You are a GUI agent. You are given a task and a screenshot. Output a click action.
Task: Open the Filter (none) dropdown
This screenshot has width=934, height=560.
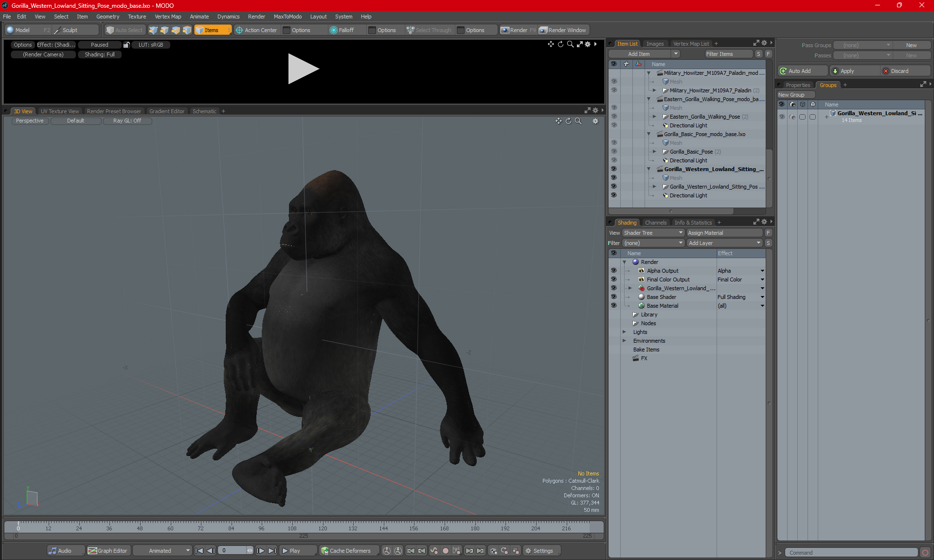coord(653,243)
